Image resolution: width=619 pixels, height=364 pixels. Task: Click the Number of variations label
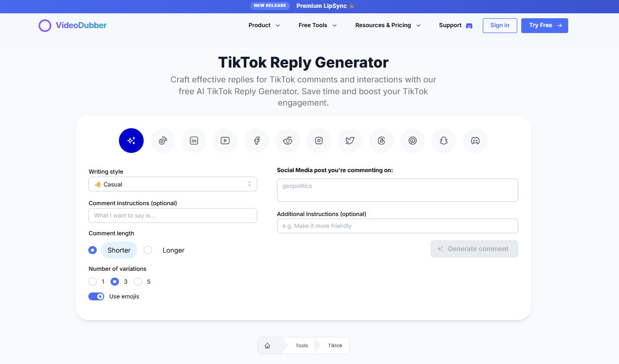point(117,269)
